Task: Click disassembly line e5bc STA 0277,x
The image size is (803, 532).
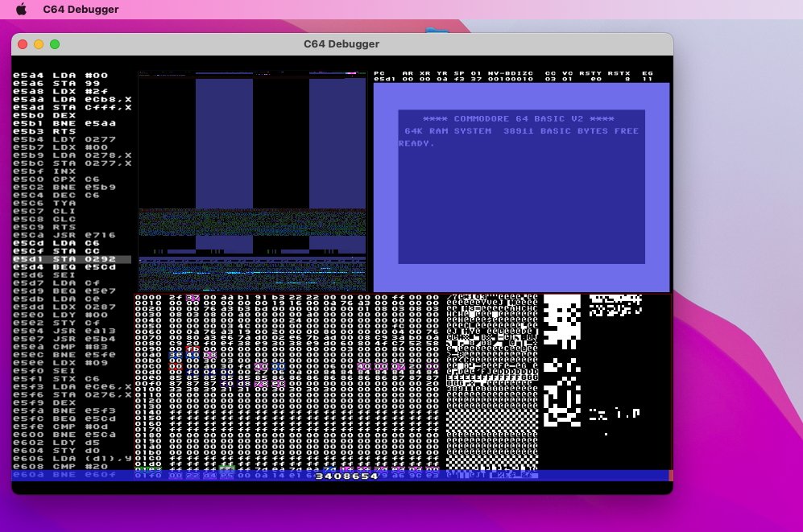Action: (72, 163)
